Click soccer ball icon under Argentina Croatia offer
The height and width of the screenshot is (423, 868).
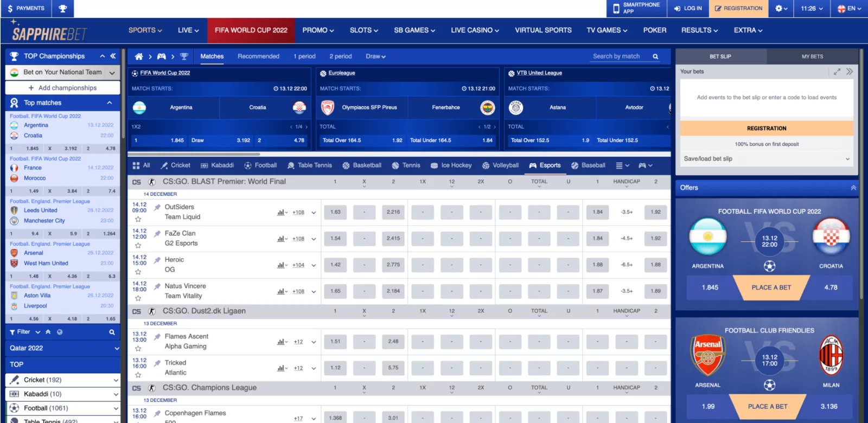click(x=769, y=266)
